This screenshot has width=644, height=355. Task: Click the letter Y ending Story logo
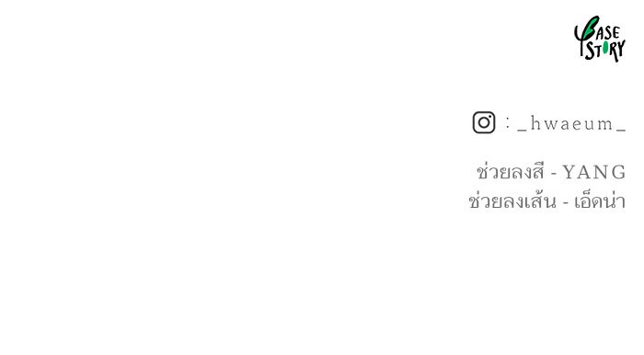tap(621, 49)
